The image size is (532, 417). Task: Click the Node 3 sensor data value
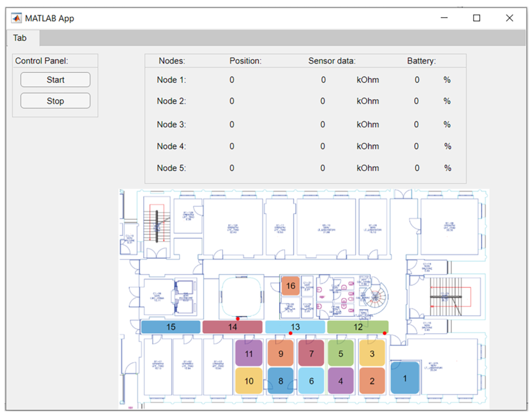click(323, 125)
